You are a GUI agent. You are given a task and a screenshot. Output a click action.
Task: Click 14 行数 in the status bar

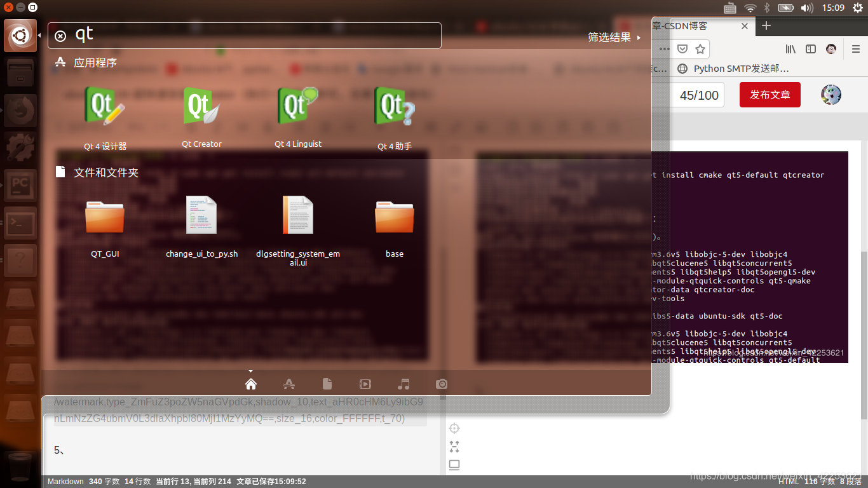[137, 482]
